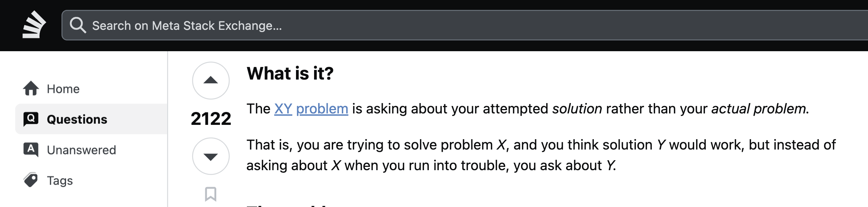Upvote the answer with up arrow

[x=211, y=80]
